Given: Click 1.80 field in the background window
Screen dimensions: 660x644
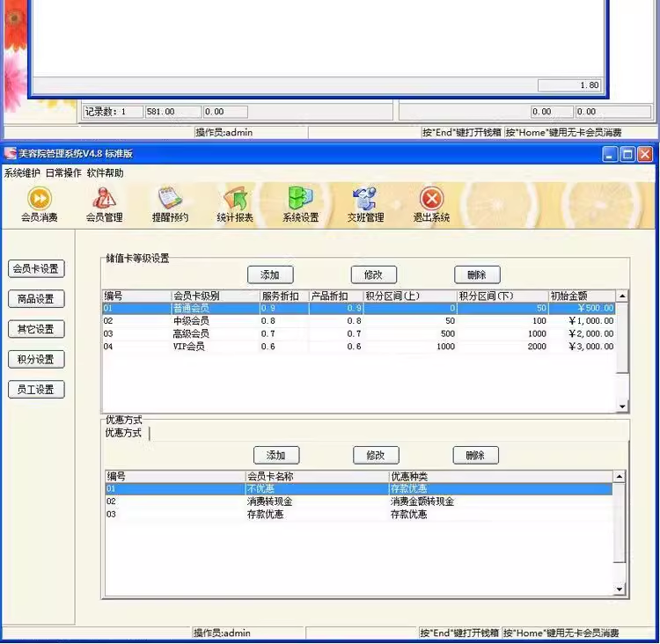Looking at the screenshot, I should (x=568, y=85).
